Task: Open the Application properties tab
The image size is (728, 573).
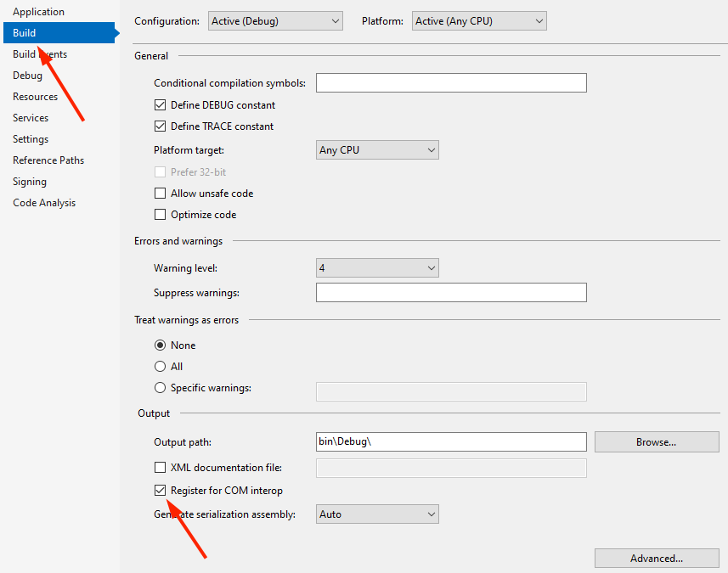Action: coord(38,12)
